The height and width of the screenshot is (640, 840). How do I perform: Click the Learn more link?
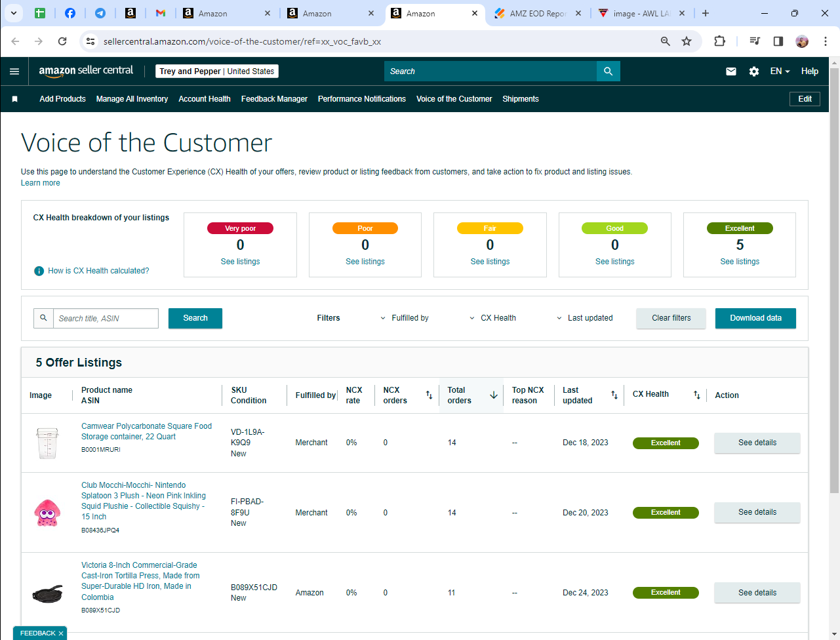tap(41, 183)
